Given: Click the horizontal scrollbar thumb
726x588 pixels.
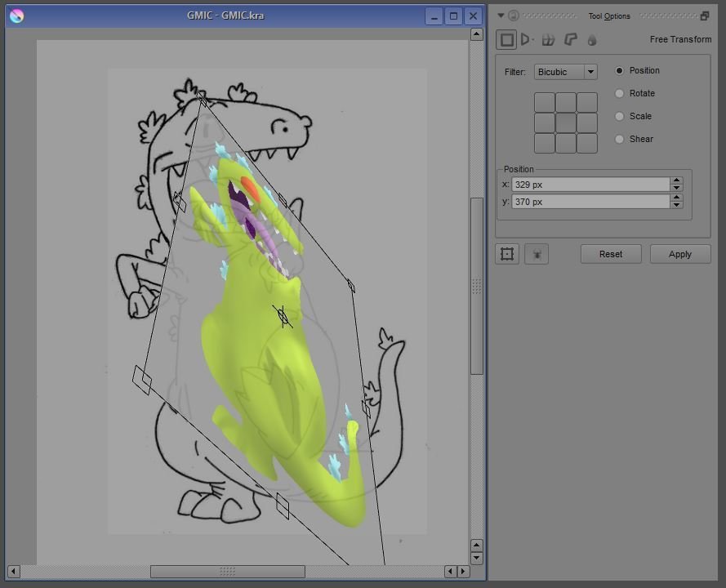Looking at the screenshot, I should click(228, 572).
